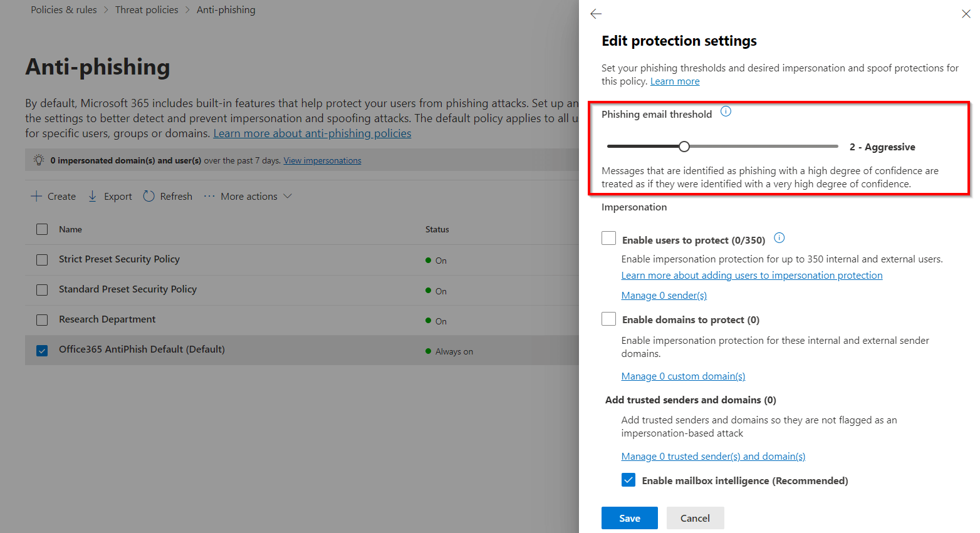Viewport: 980px width, 533px height.
Task: Click the Create icon to add a policy
Action: (x=36, y=196)
